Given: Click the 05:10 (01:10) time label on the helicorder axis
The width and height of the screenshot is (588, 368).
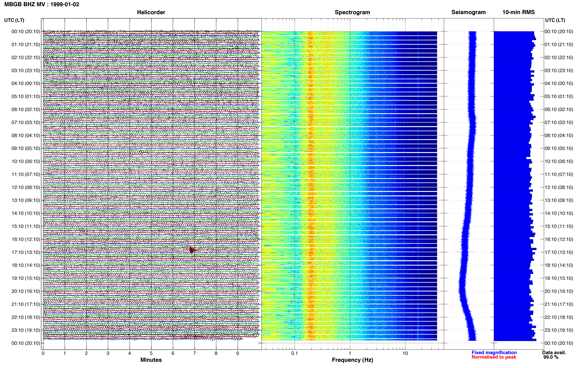Looking at the screenshot, I should click(26, 96).
